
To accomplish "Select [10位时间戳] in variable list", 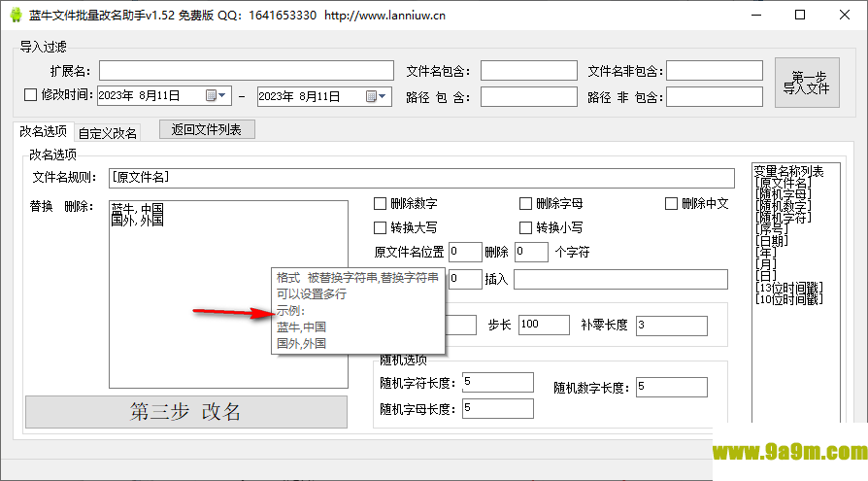I will tap(788, 299).
